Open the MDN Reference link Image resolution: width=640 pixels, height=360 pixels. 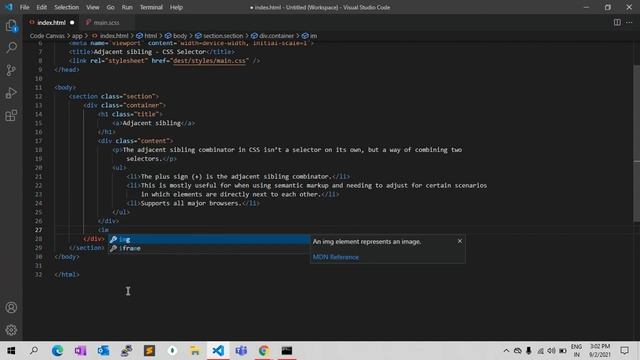point(336,257)
